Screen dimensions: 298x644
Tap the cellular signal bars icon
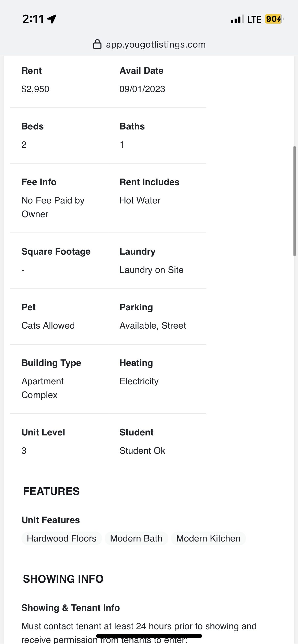[237, 19]
